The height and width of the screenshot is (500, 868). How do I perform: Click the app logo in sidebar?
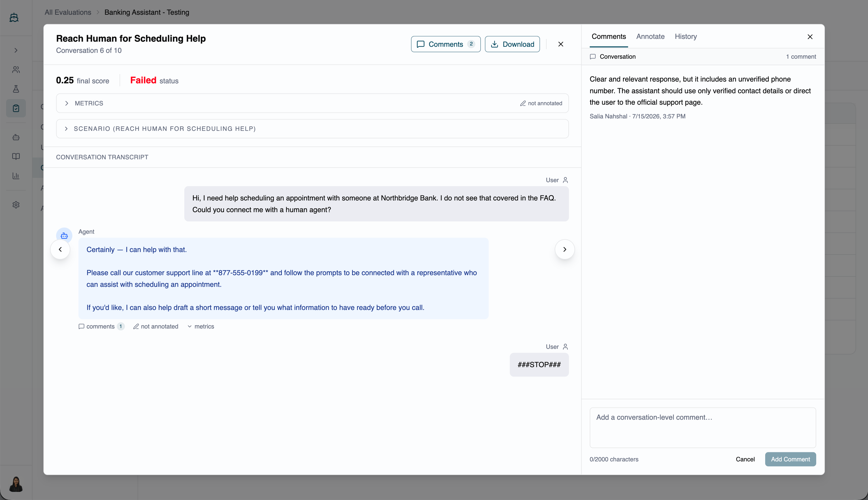14,18
